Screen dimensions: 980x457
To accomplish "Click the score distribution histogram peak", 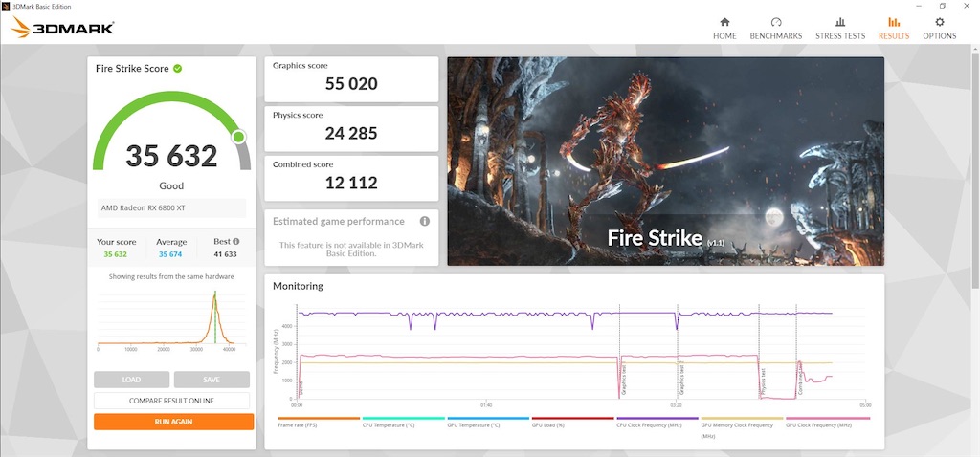I will pos(214,296).
